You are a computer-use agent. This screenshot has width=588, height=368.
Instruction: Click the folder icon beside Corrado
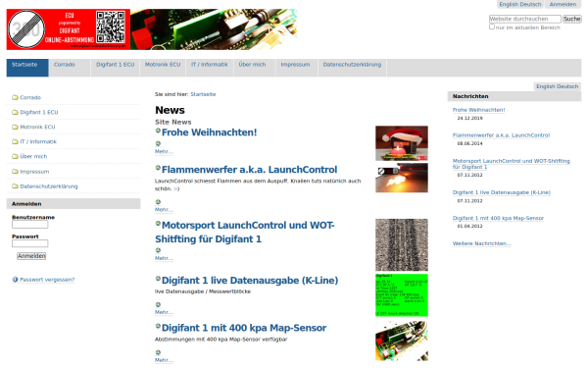tap(15, 97)
